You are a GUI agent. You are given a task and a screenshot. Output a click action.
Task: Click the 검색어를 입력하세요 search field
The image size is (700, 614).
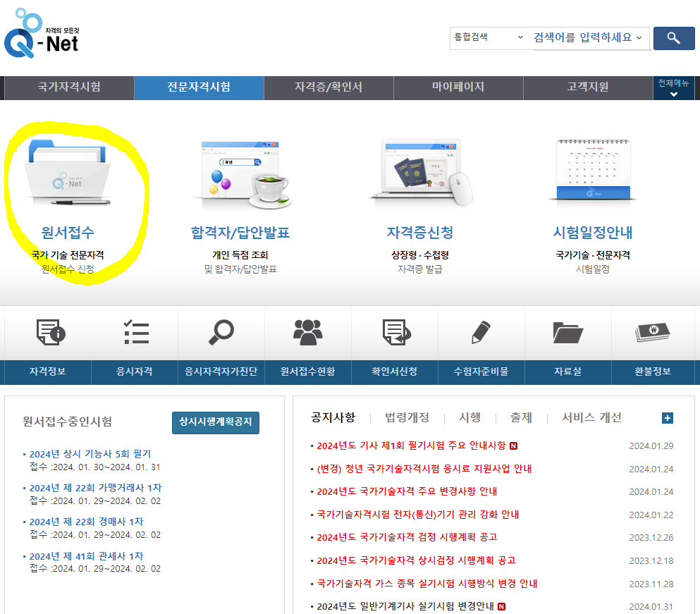pyautogui.click(x=582, y=37)
